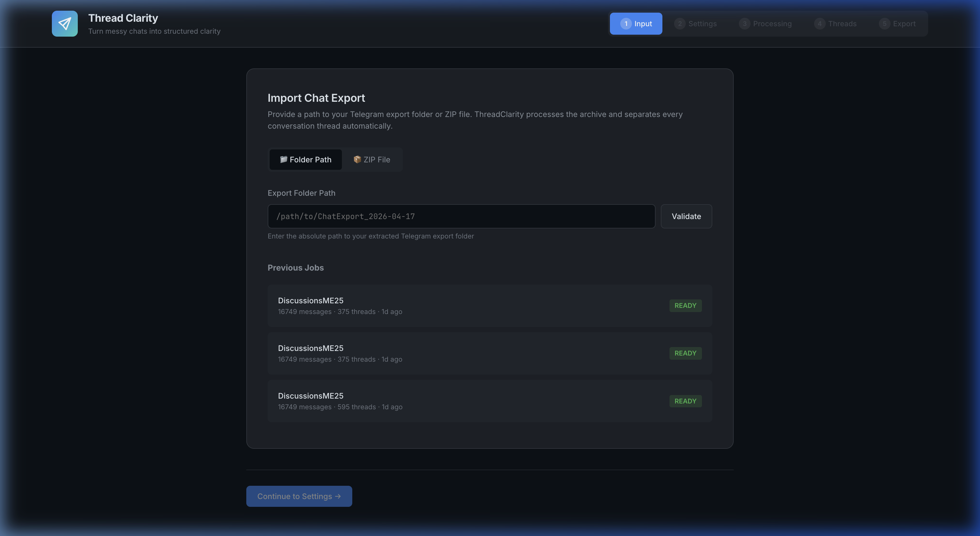Click the step 2 Settings circle badge
Screen dimensions: 980x536
click(x=680, y=23)
